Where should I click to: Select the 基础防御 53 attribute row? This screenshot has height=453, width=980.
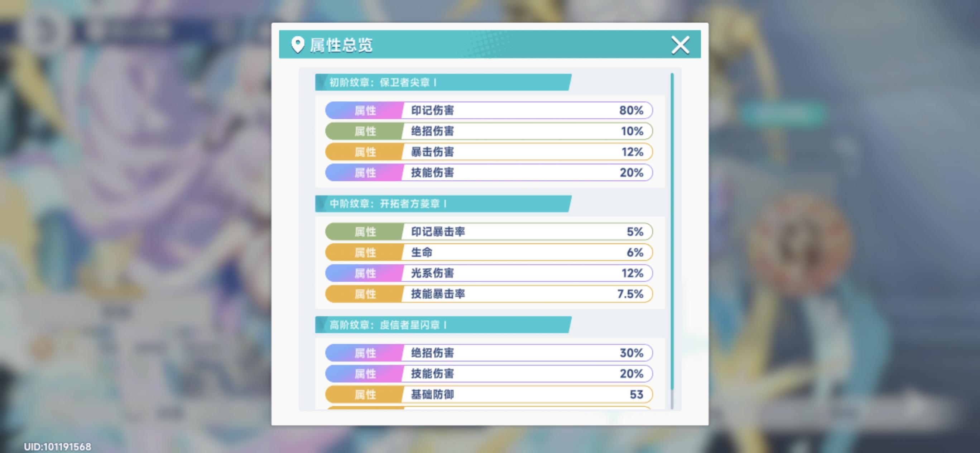pos(489,394)
